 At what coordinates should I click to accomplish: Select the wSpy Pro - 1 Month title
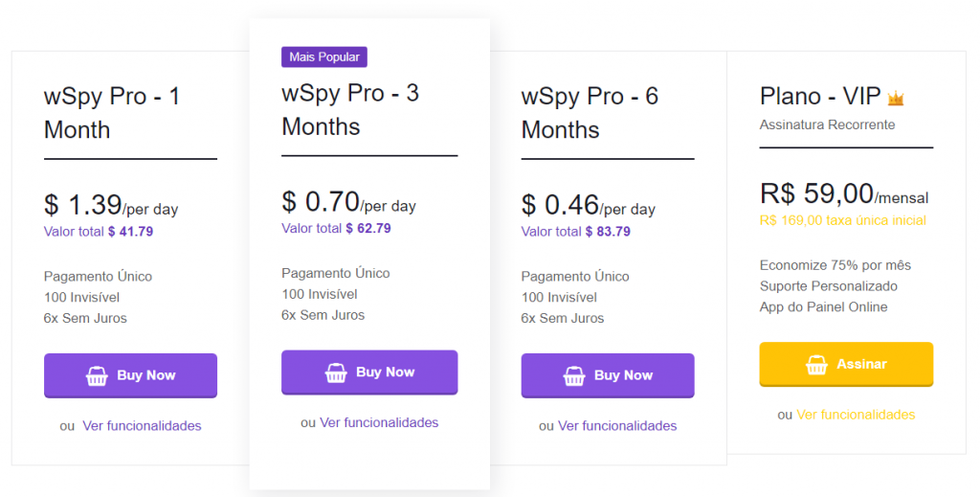[112, 113]
